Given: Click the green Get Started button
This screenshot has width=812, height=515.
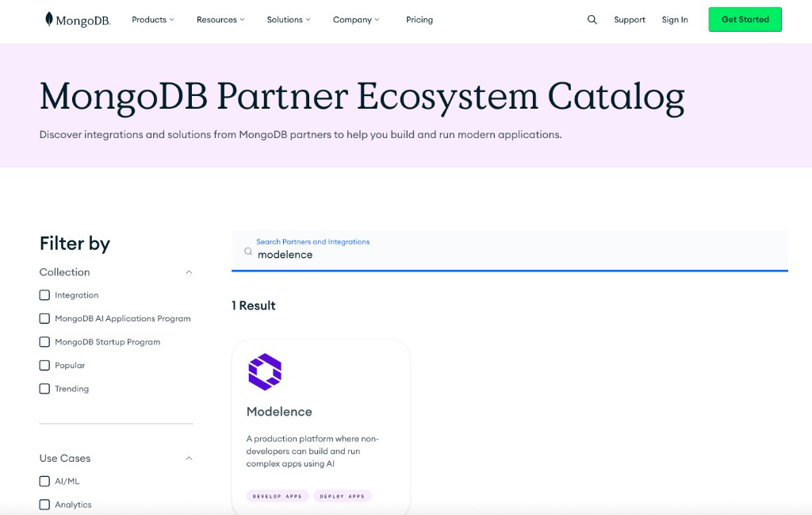Looking at the screenshot, I should (x=745, y=20).
